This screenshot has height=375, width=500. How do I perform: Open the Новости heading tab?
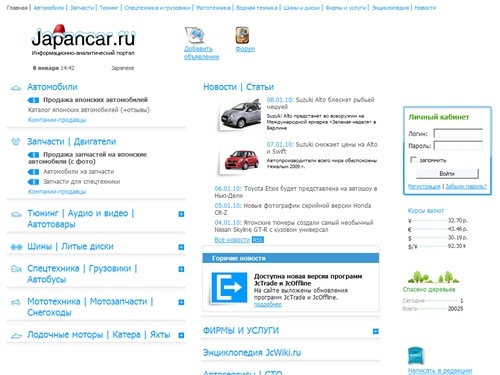tap(220, 87)
